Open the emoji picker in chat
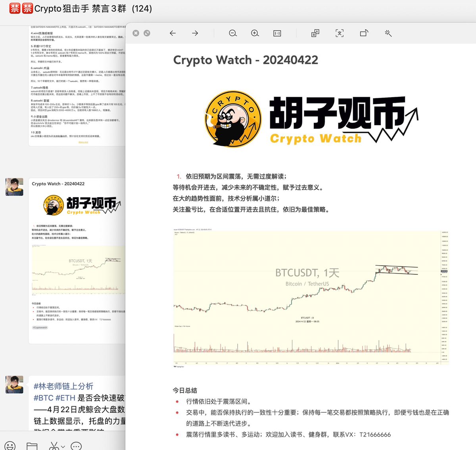The image size is (476, 450). [10, 446]
